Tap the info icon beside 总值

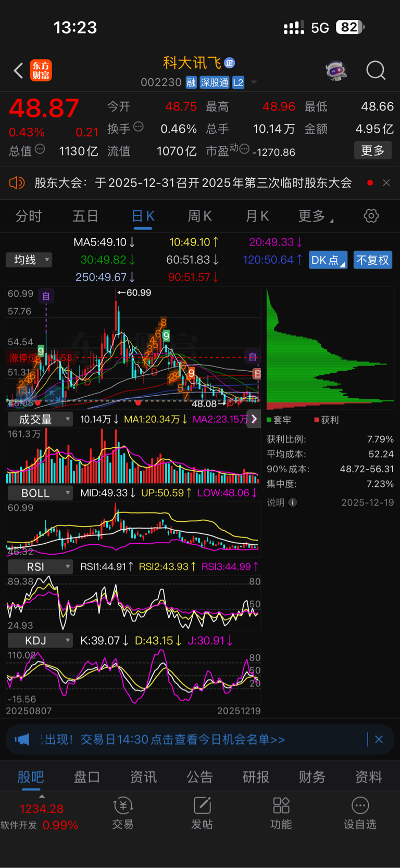point(40,149)
